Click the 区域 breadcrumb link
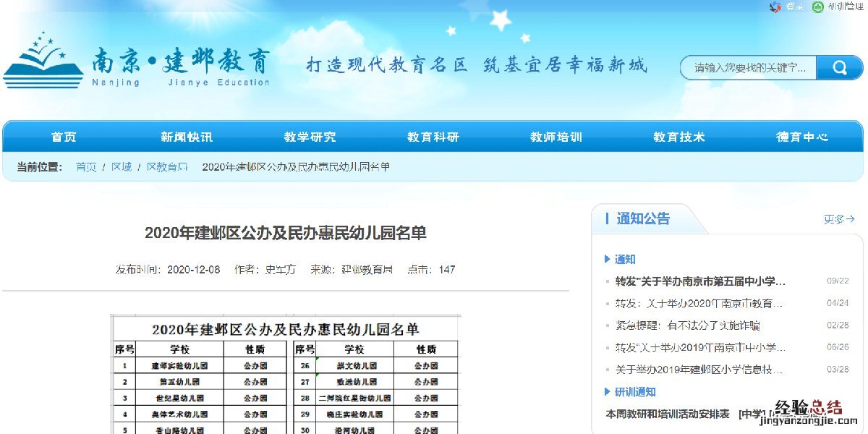 pyautogui.click(x=122, y=167)
